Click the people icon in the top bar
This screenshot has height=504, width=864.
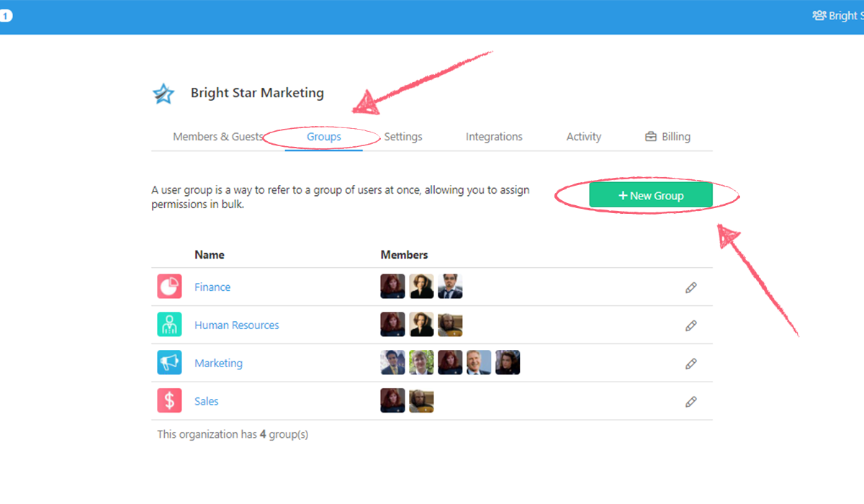click(x=819, y=15)
